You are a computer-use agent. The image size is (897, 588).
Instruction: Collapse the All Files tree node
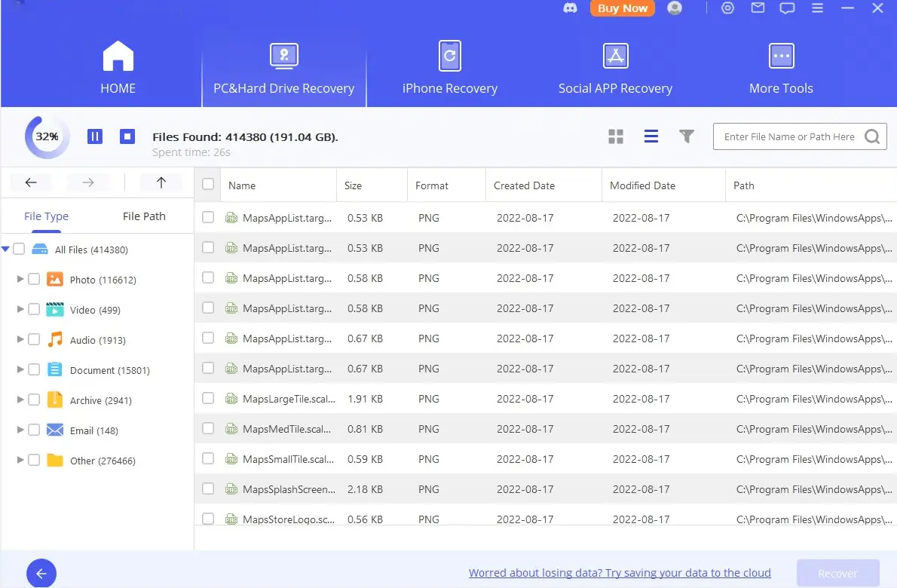coord(6,250)
